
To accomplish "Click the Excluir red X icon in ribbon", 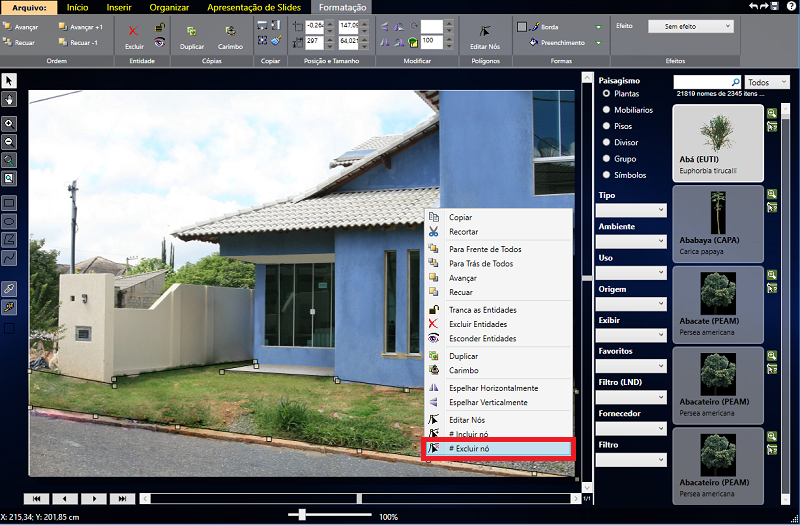I will coord(134,31).
